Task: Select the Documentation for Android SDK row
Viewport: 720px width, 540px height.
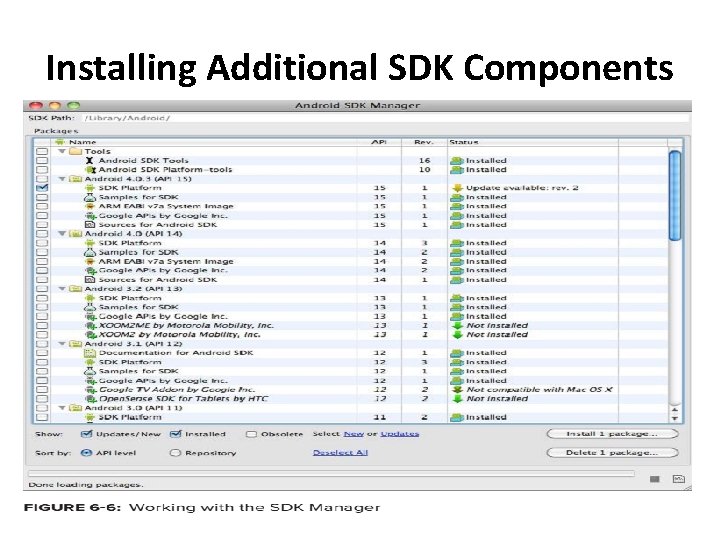Action: coord(352,353)
